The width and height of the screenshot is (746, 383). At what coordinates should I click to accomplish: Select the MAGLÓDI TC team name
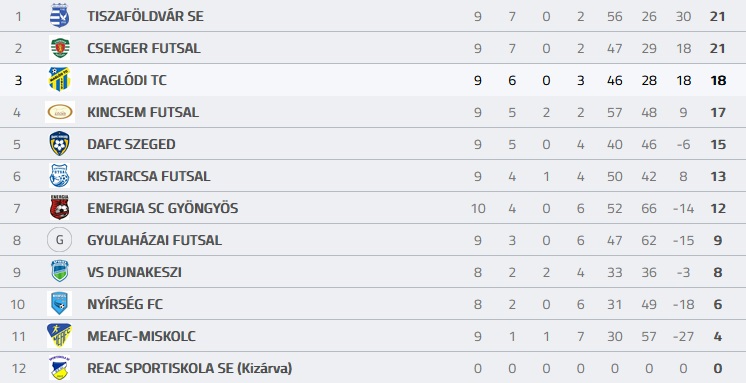tap(127, 80)
